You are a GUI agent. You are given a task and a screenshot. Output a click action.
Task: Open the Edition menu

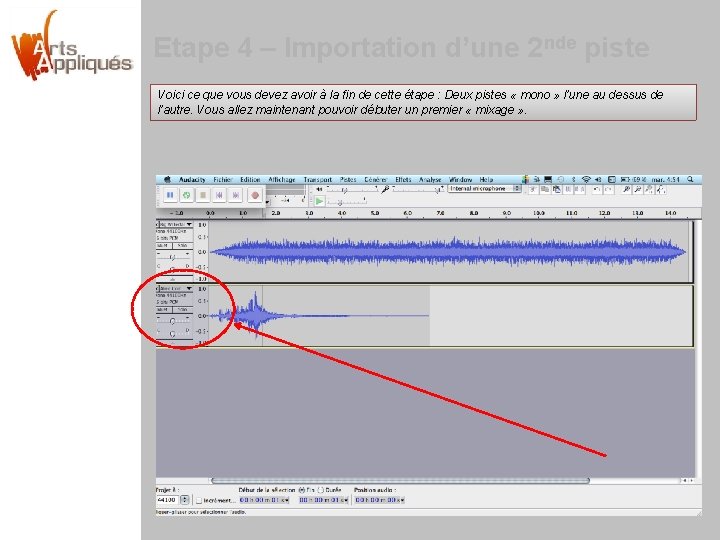pyautogui.click(x=250, y=180)
